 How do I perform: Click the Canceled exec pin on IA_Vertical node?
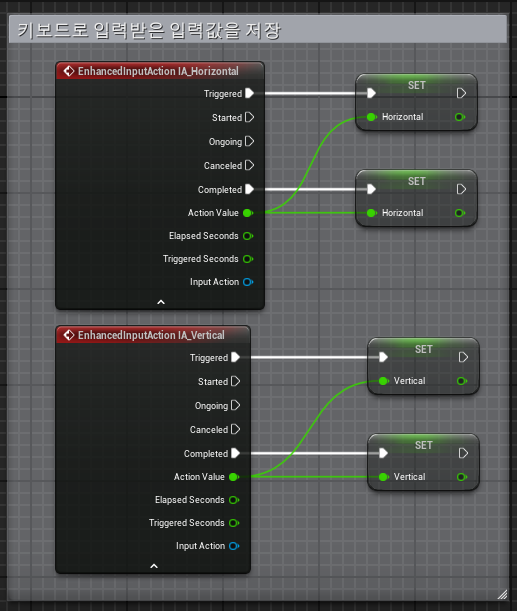tap(236, 429)
